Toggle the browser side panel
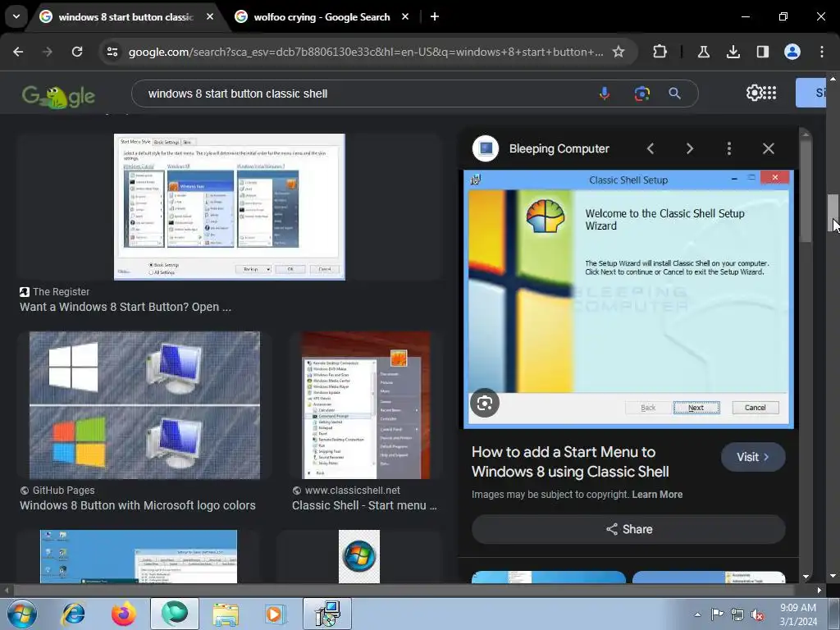This screenshot has height=630, width=840. tap(762, 52)
